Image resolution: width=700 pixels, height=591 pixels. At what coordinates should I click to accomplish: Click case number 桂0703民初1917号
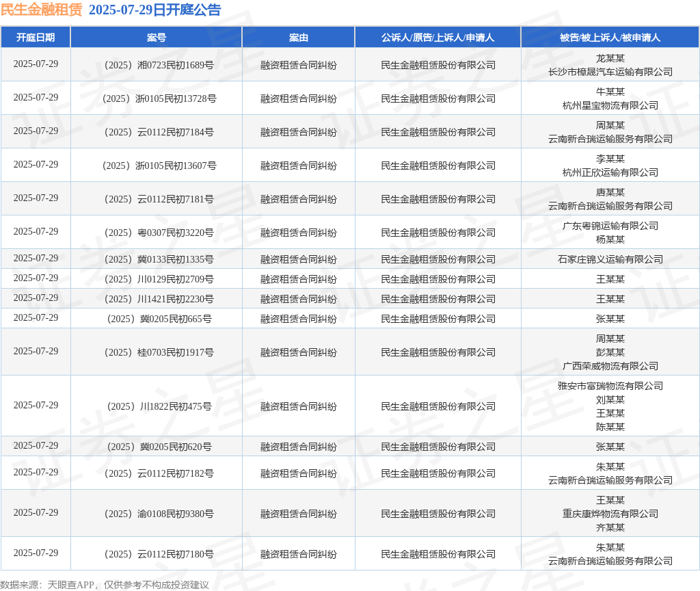point(159,352)
